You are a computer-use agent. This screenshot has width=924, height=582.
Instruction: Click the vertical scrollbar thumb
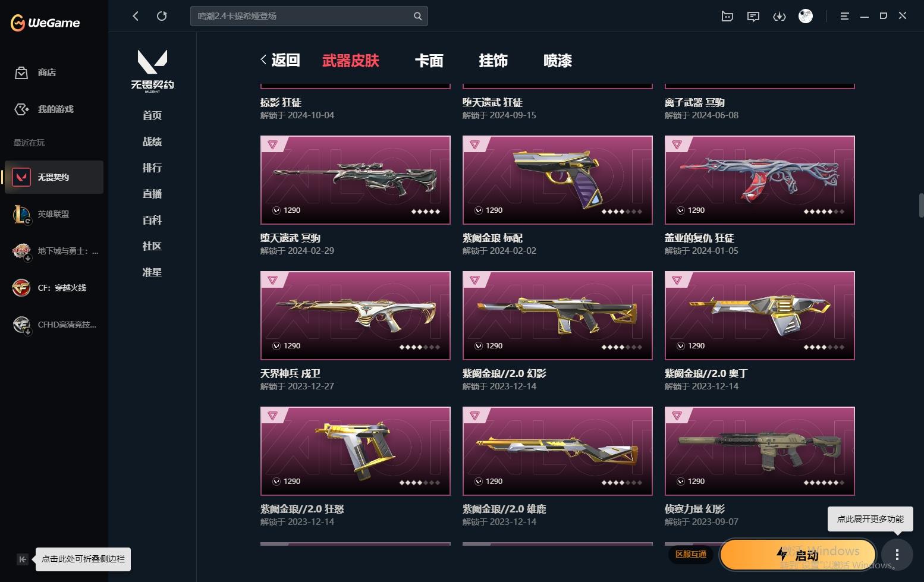click(x=921, y=205)
